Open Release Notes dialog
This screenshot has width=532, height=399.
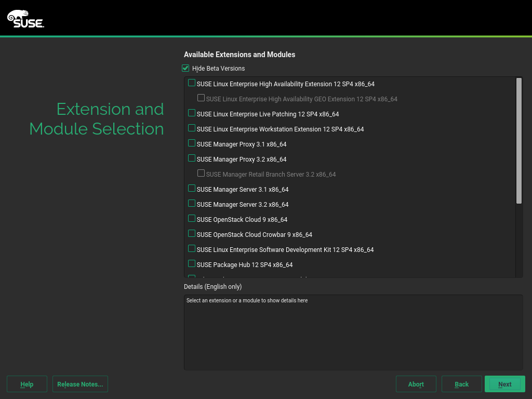coord(80,384)
